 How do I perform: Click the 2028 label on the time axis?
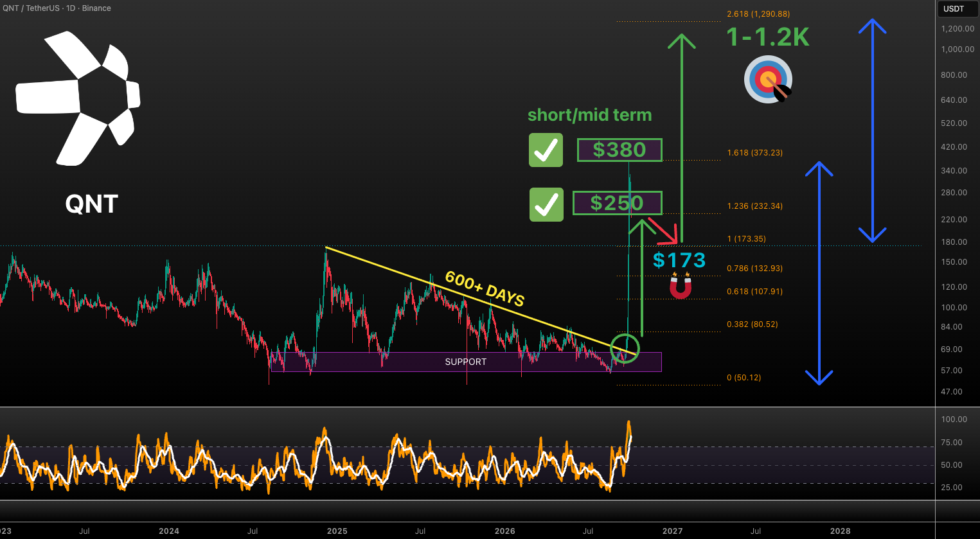click(840, 531)
